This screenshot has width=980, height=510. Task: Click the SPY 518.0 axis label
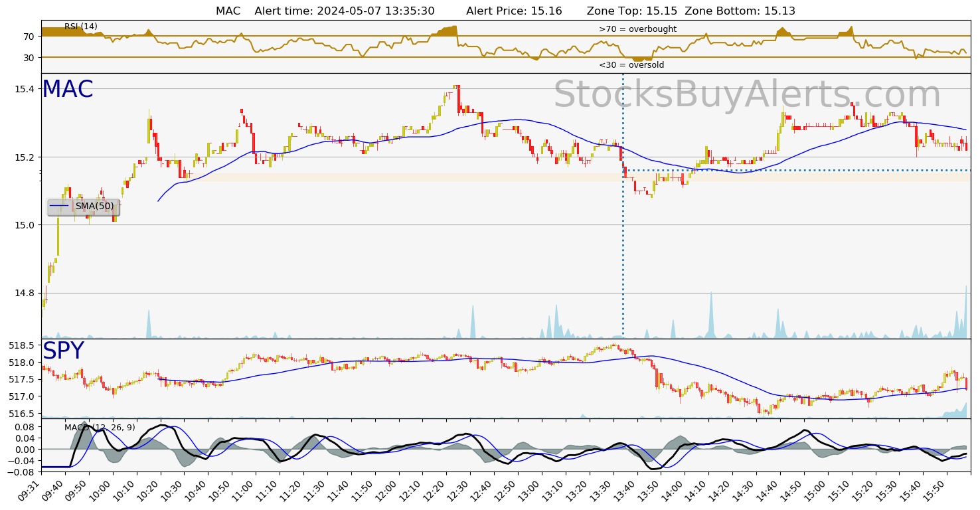coord(23,363)
